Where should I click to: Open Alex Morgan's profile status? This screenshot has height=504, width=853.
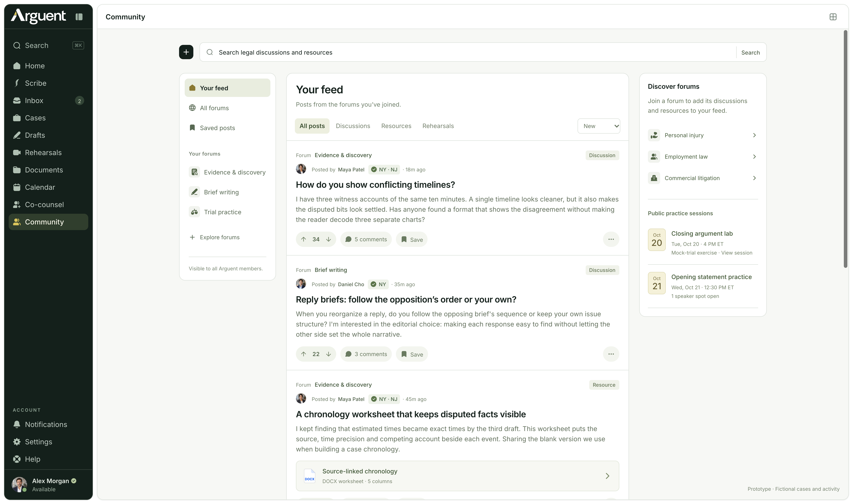48,485
